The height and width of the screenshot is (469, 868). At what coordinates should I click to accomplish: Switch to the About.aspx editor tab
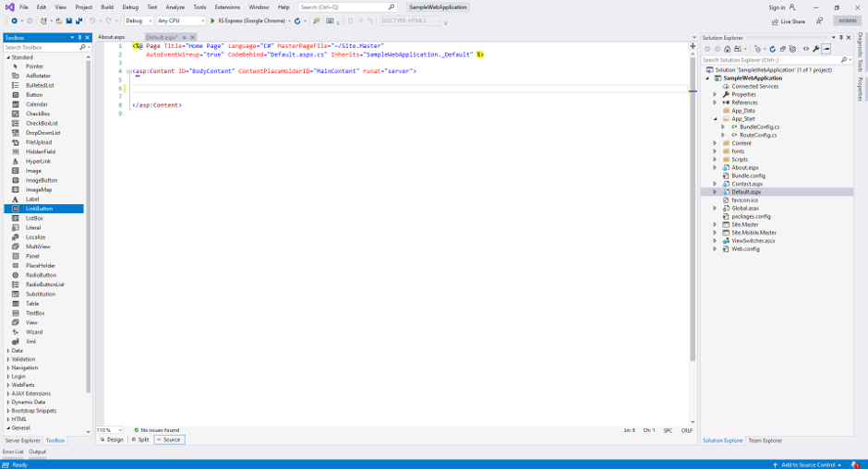pyautogui.click(x=112, y=37)
